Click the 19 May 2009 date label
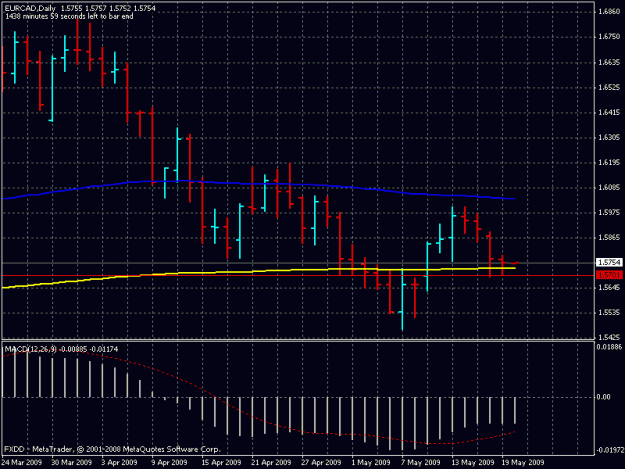The image size is (625, 469). click(x=523, y=463)
